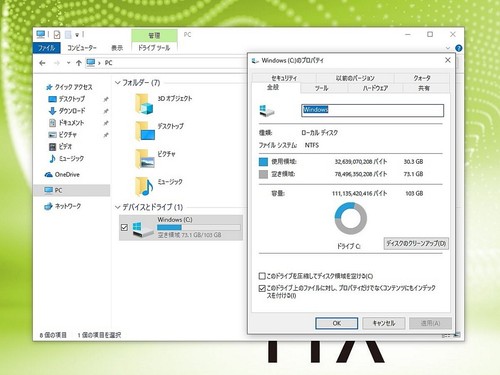
Task: Click the キャンセル button
Action: pos(384,323)
